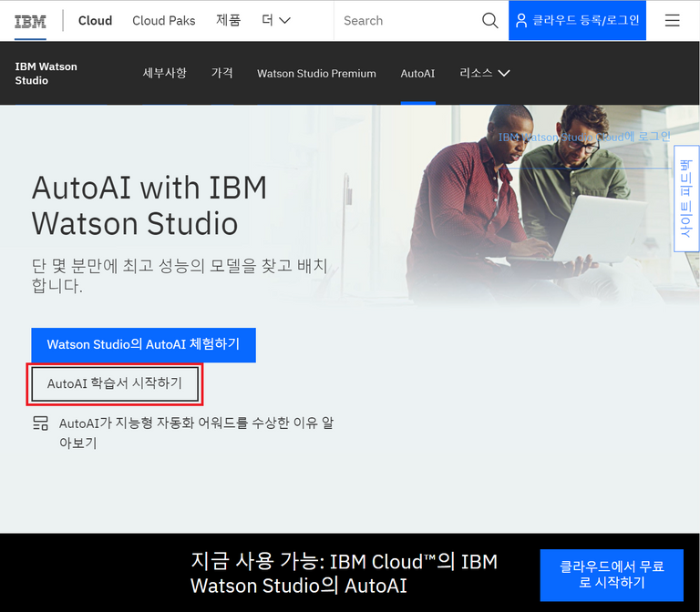The width and height of the screenshot is (700, 612).
Task: Open Cloud Paks in top navigation
Action: [x=164, y=21]
